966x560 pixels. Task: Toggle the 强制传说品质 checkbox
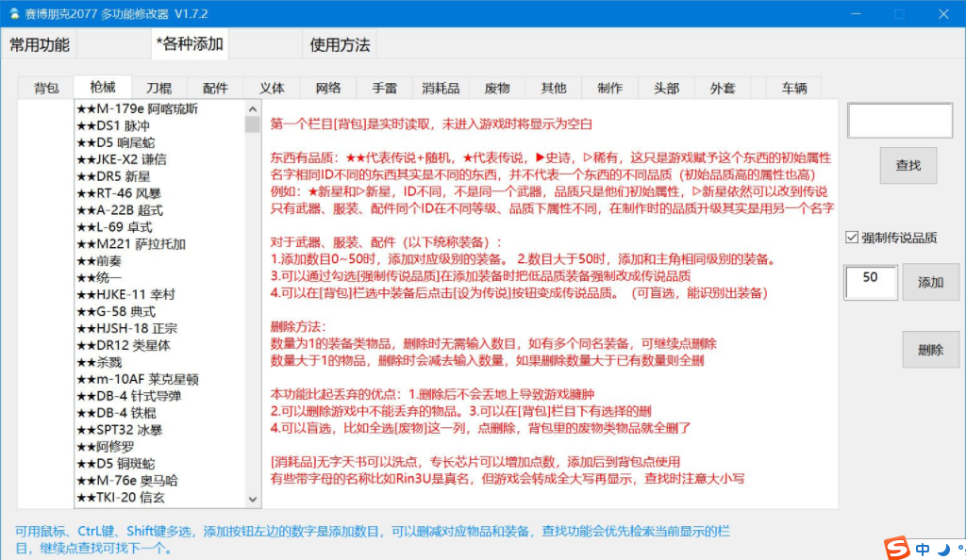coord(852,238)
